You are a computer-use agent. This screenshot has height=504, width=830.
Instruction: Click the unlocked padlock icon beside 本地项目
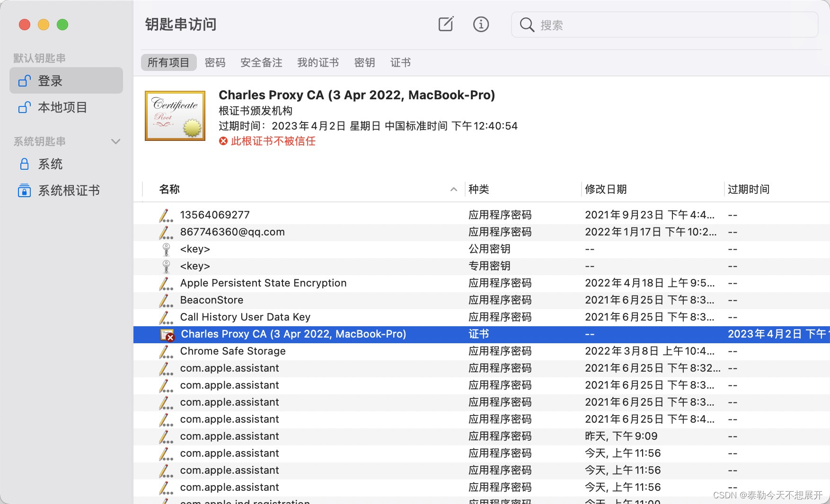pos(25,107)
